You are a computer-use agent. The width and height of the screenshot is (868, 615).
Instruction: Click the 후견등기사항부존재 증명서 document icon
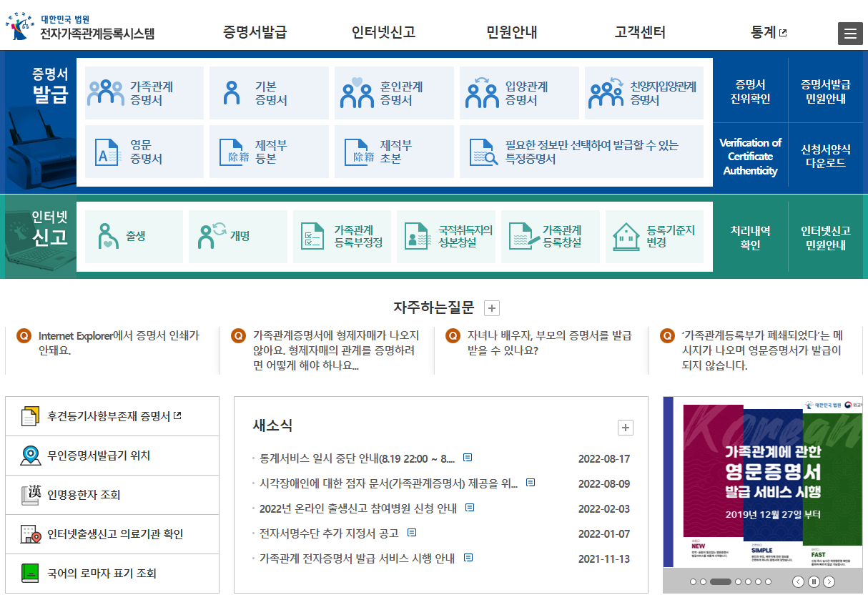(30, 416)
